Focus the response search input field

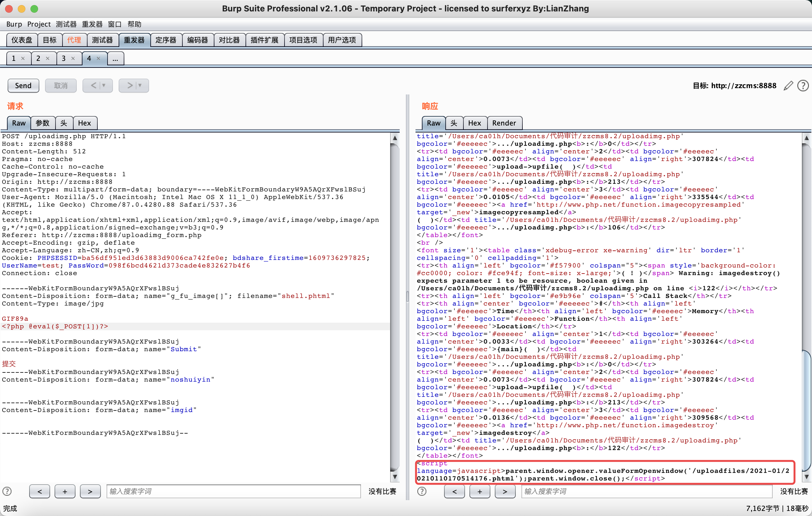(647, 491)
